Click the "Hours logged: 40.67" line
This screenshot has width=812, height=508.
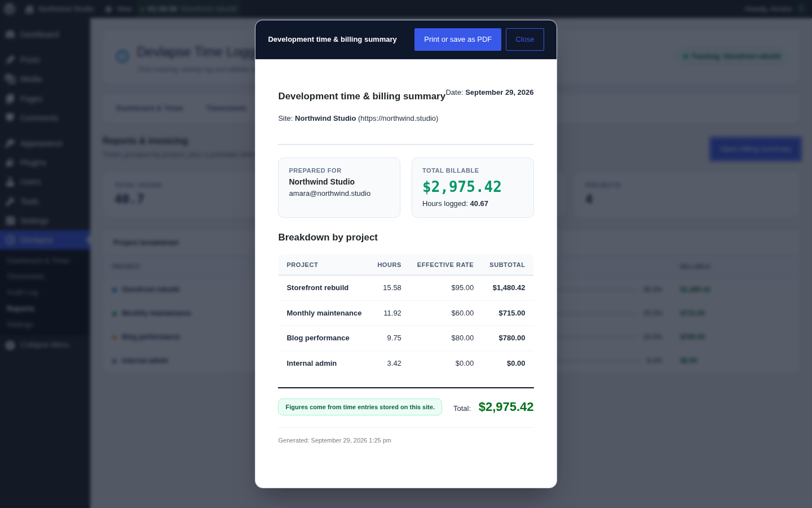tap(455, 204)
